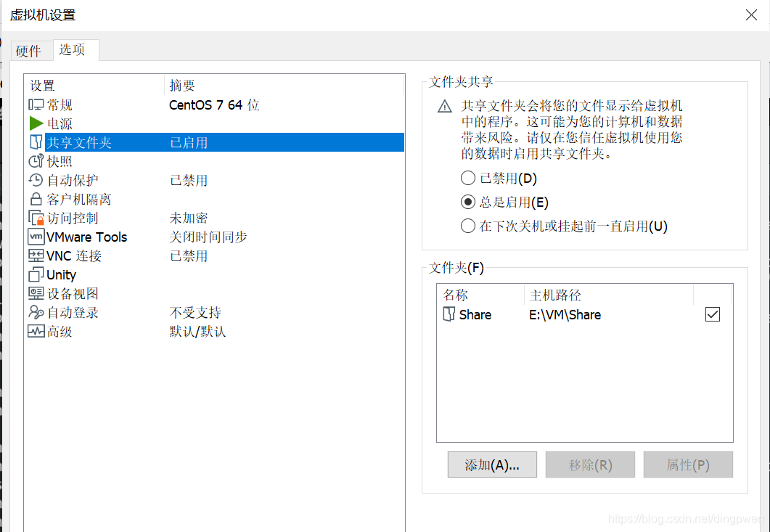Toggle the Share folder enabled checkbox
This screenshot has width=770, height=532.
pyautogui.click(x=713, y=314)
